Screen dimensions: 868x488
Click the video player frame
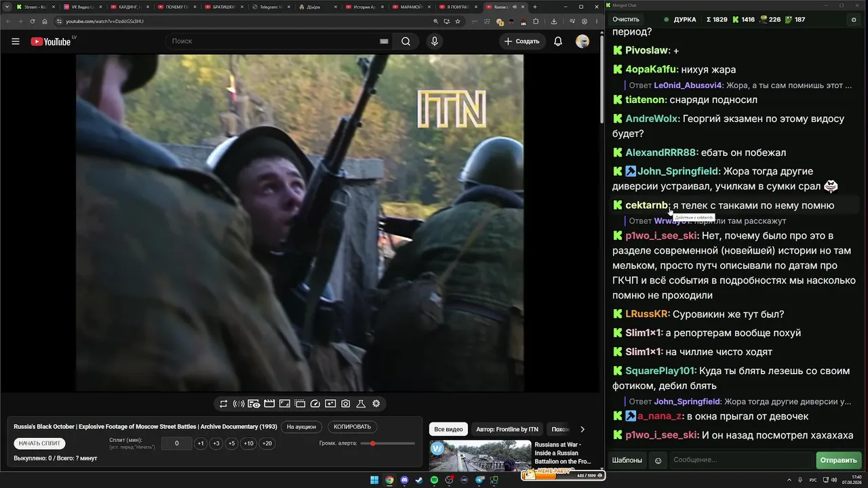[300, 223]
